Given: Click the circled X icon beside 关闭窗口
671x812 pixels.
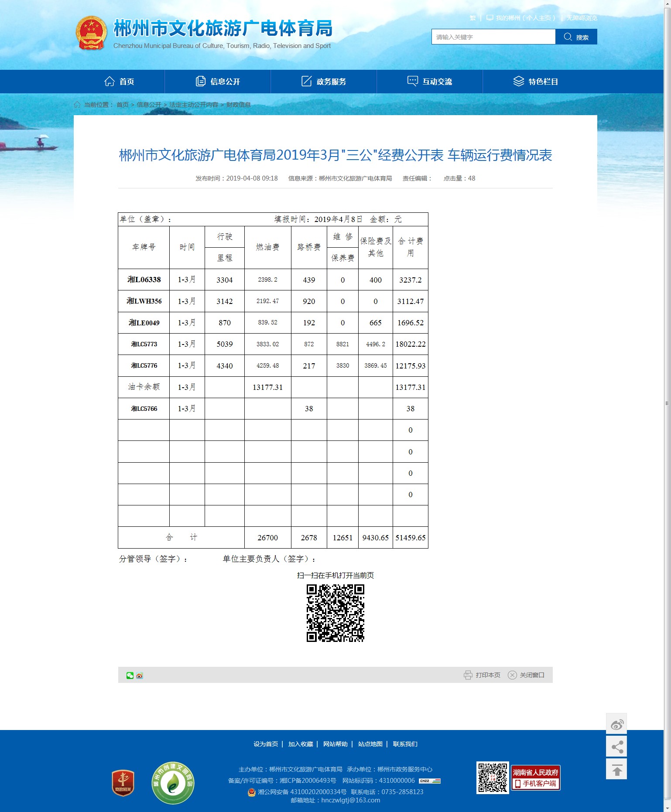Looking at the screenshot, I should point(512,675).
